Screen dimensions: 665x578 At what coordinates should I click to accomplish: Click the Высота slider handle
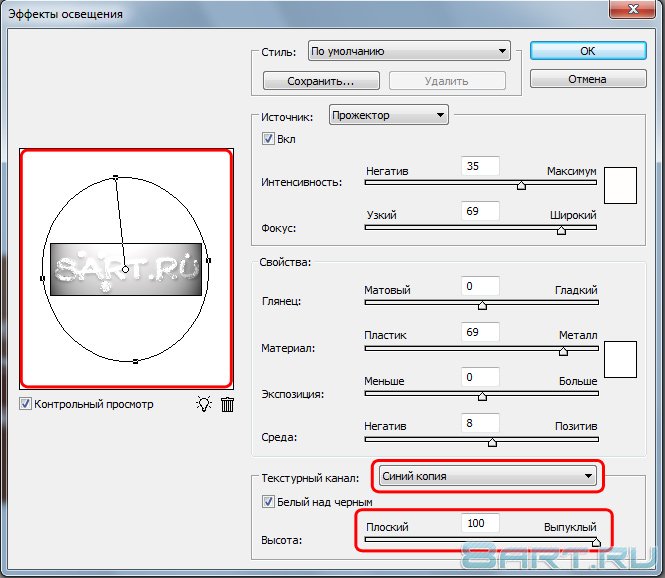[x=596, y=542]
